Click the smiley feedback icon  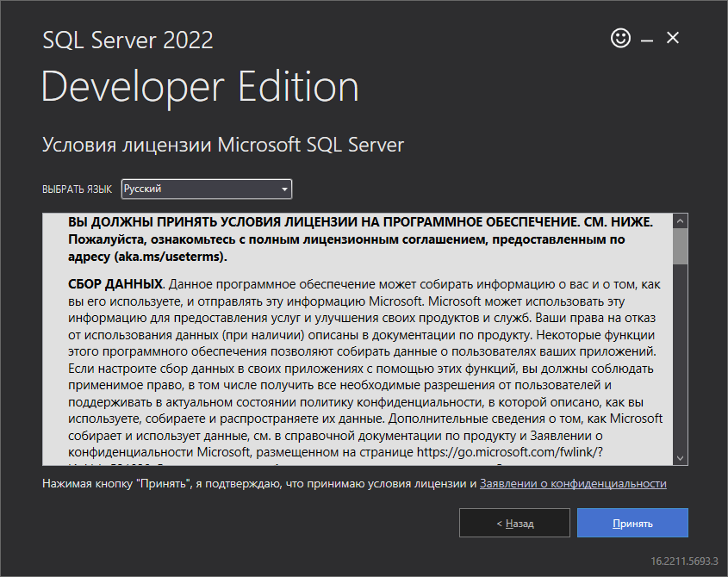click(x=619, y=38)
